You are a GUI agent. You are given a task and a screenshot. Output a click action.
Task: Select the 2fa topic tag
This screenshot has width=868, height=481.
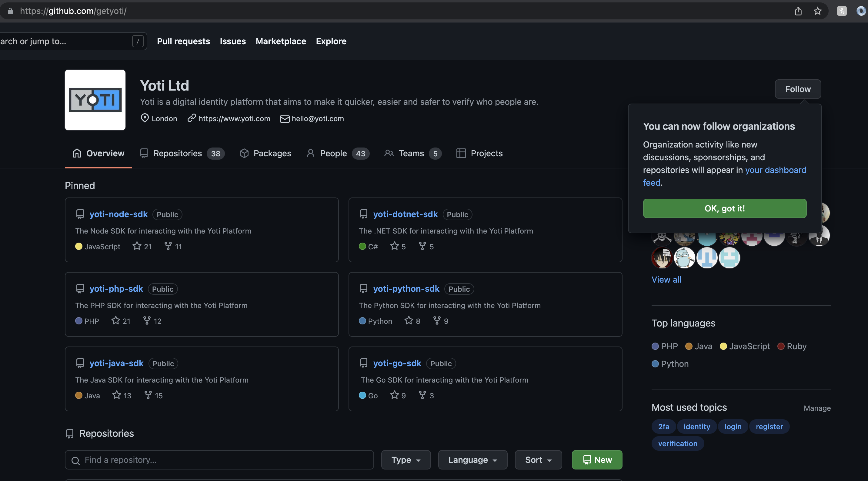point(663,426)
